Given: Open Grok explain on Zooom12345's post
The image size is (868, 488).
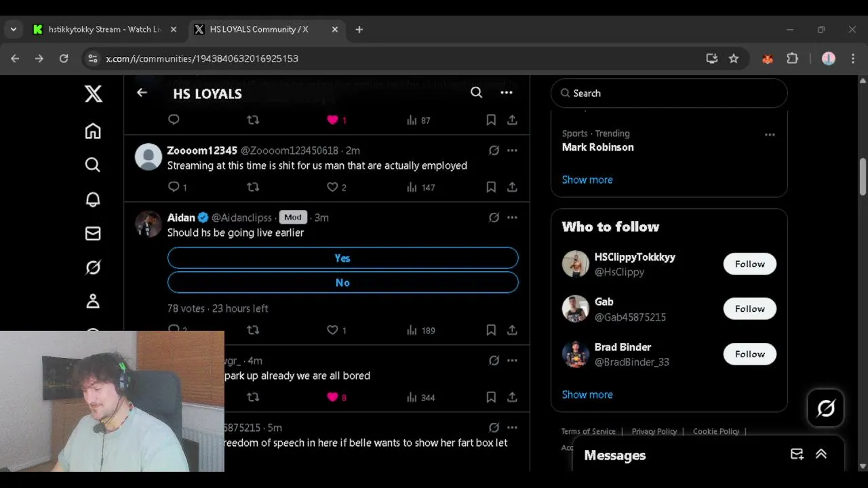Looking at the screenshot, I should tap(494, 150).
